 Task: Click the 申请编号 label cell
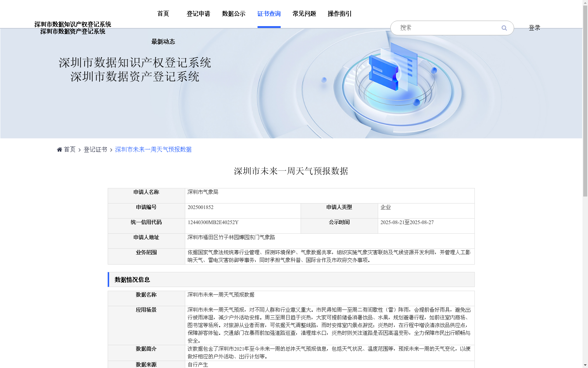tap(146, 211)
